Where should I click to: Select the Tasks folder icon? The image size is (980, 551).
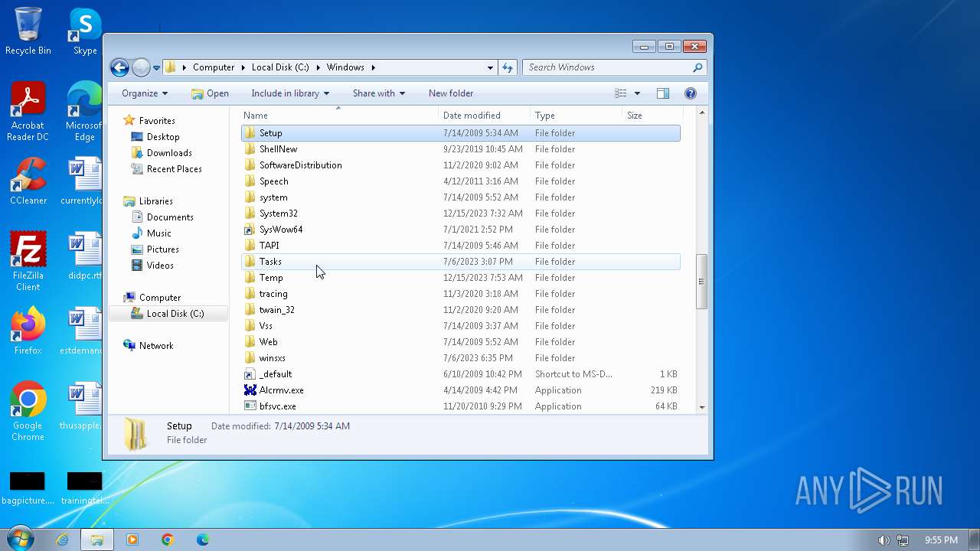250,262
